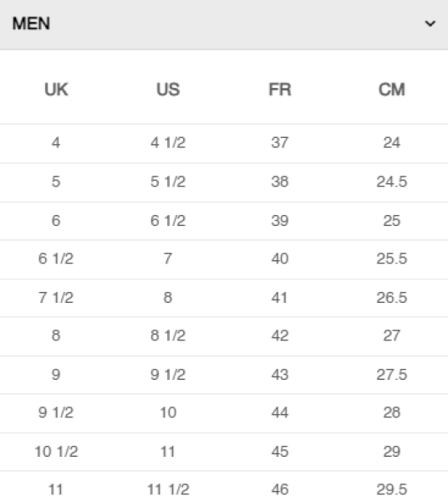Choose US size 11 1/2
448x502 pixels.
(168, 489)
